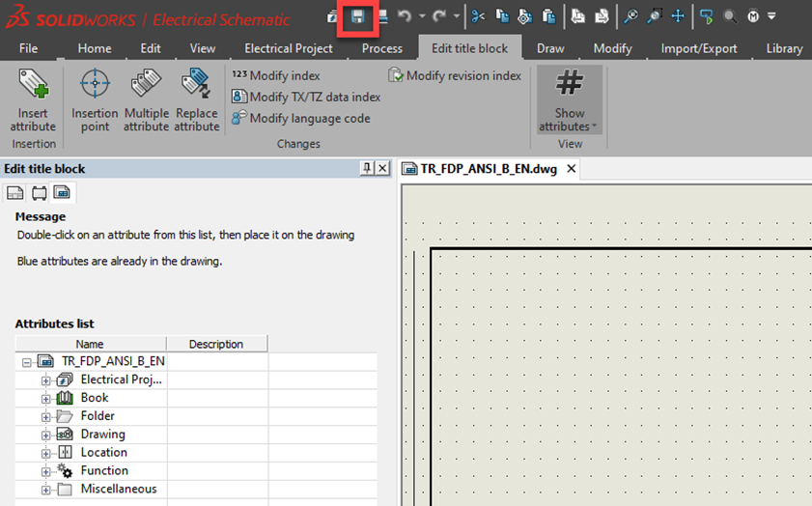Image resolution: width=812 pixels, height=506 pixels.
Task: Switch to the View ribbon tab
Action: coord(202,48)
